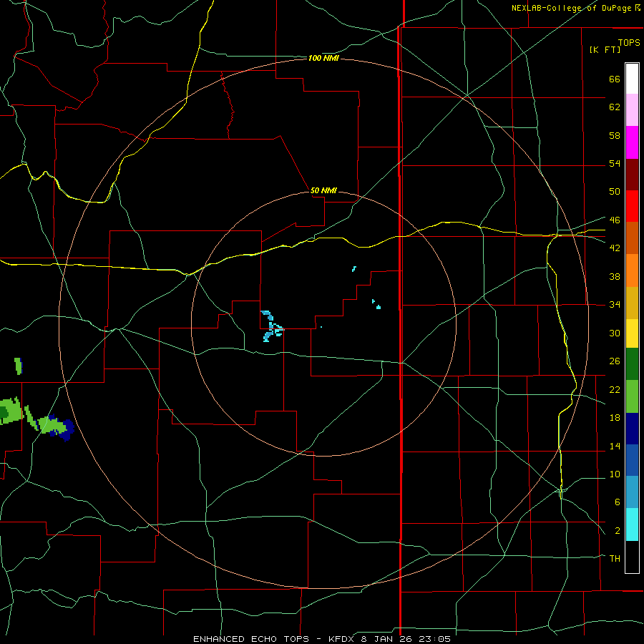Choose the dark orange legend band
Screen dimensions: 644x644
coord(632,238)
